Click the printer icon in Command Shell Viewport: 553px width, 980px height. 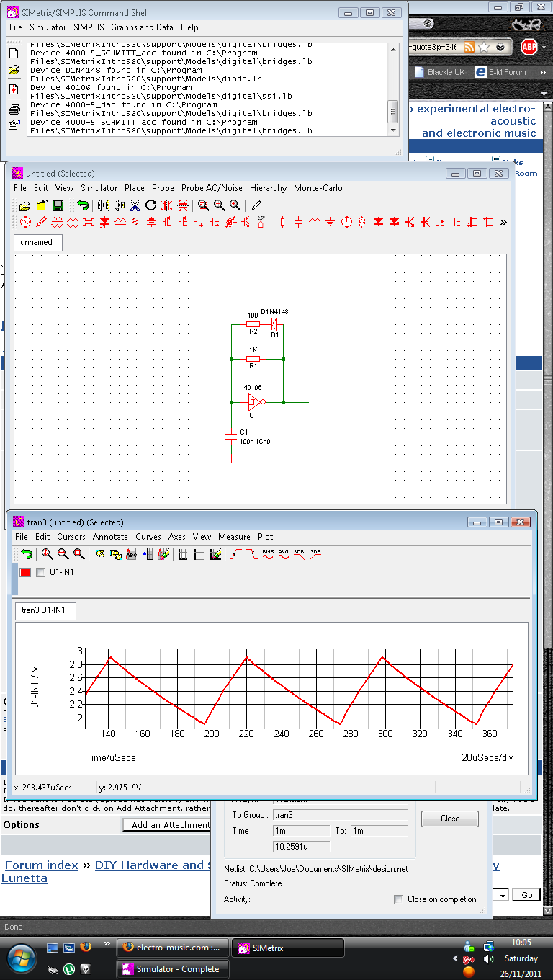tap(14, 110)
